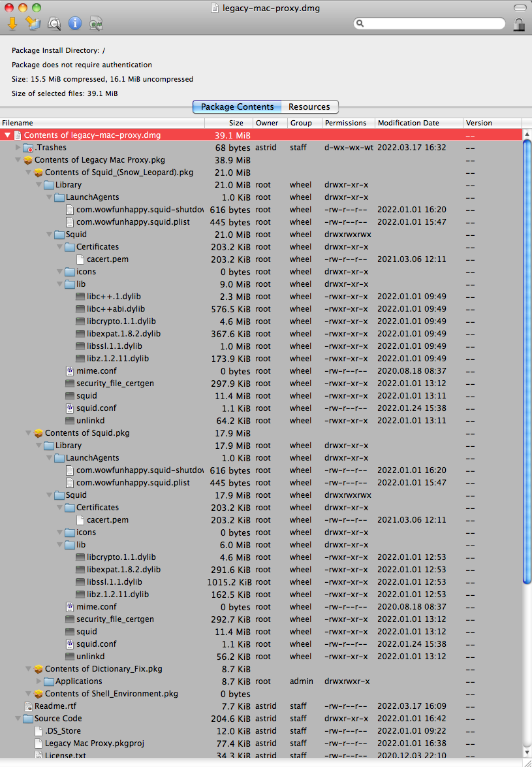Collapse the Contents of legacy-mac-proxy.dmg root row
This screenshot has width=532, height=767.
[7, 135]
